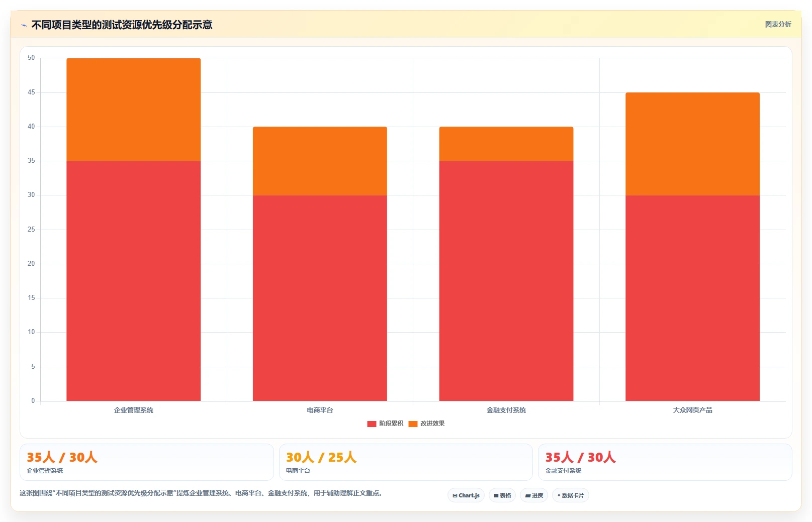Screen dimensions: 812x522
Task: Click the red bar for 大众网页产品
Action: tap(693, 298)
